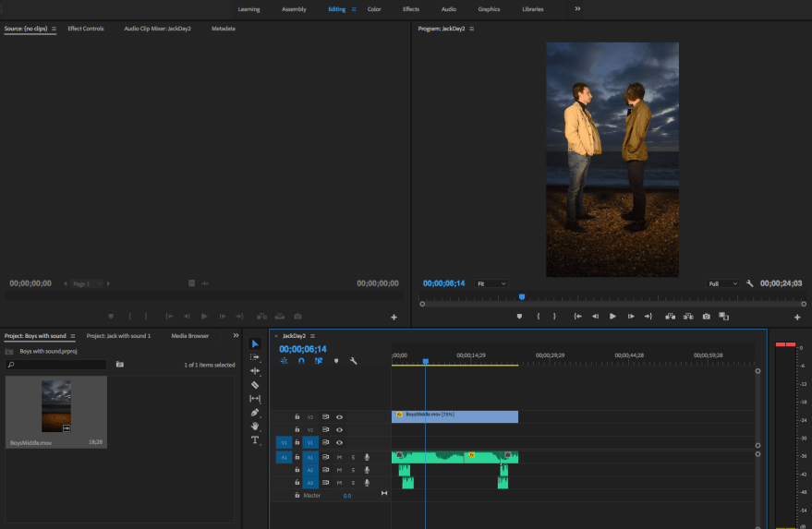Select the Slip tool
812x529 pixels.
point(255,399)
